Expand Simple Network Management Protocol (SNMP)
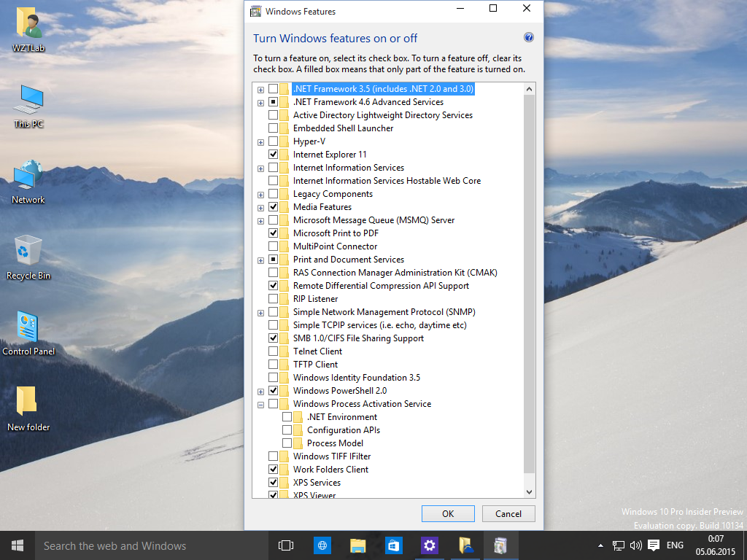 click(x=260, y=312)
